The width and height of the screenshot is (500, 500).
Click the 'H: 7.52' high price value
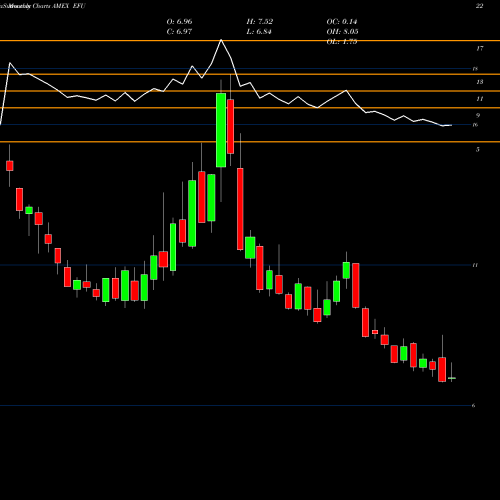[x=260, y=22]
